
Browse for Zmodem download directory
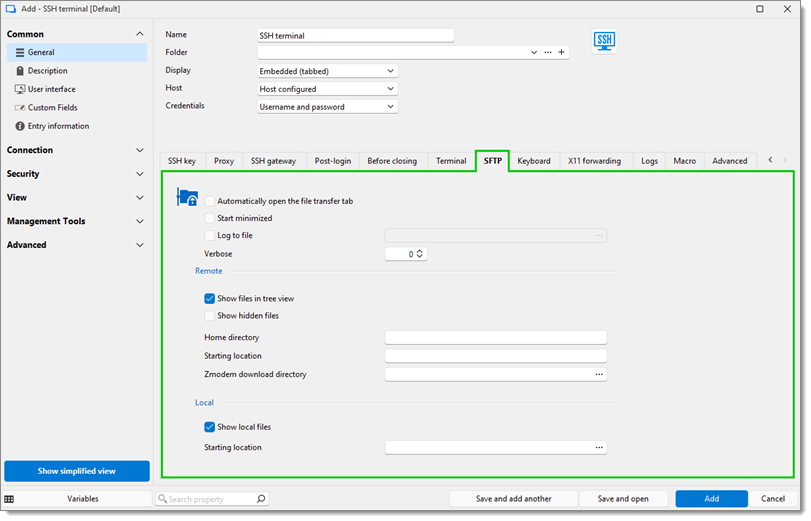tap(599, 375)
